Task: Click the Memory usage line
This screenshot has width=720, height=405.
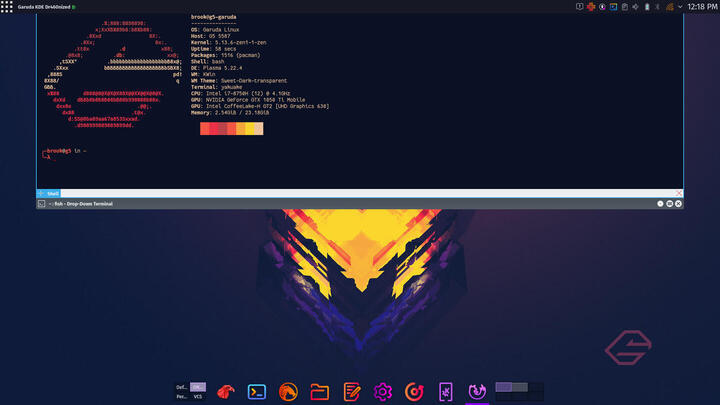Action: (230, 112)
